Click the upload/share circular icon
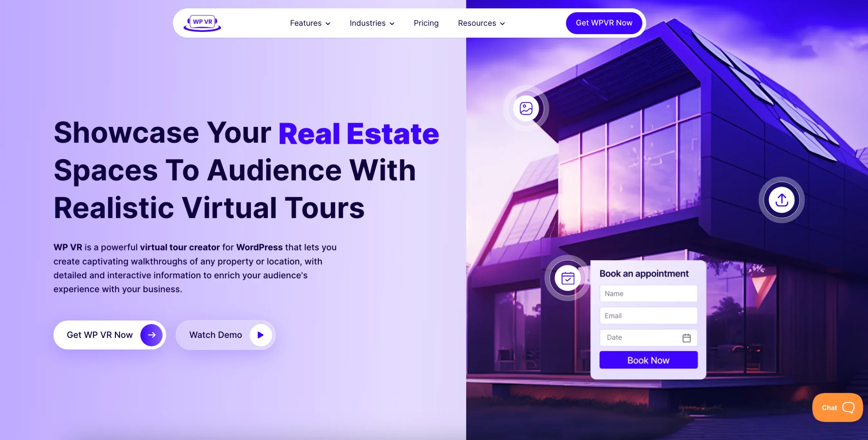Viewport: 868px width, 440px height. 782,200
